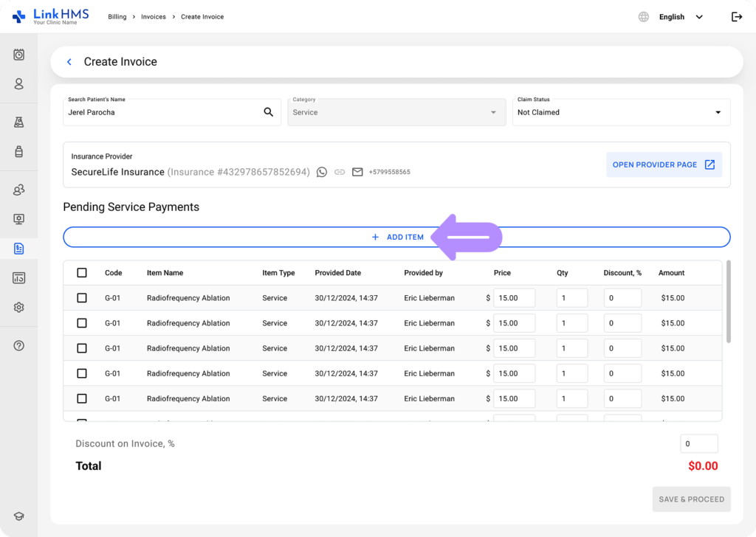756x537 pixels.
Task: Focus the Qty field in first table row
Action: [572, 298]
